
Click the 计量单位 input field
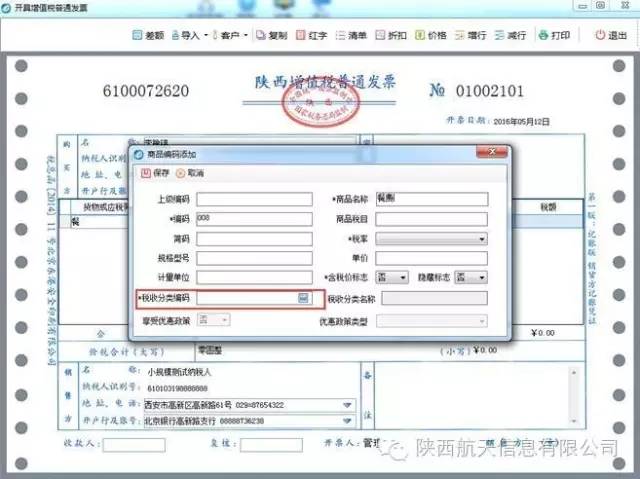(x=254, y=277)
